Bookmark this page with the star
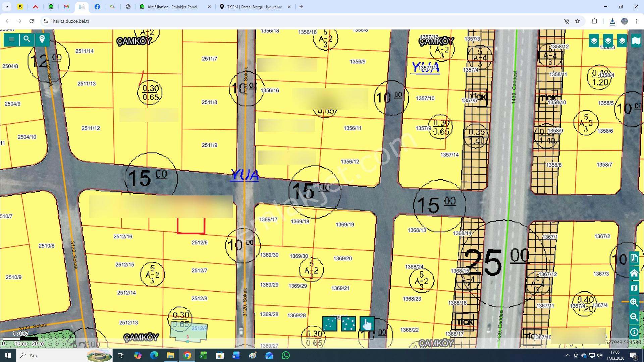Screen dimensions: 644x362 tap(578, 21)
